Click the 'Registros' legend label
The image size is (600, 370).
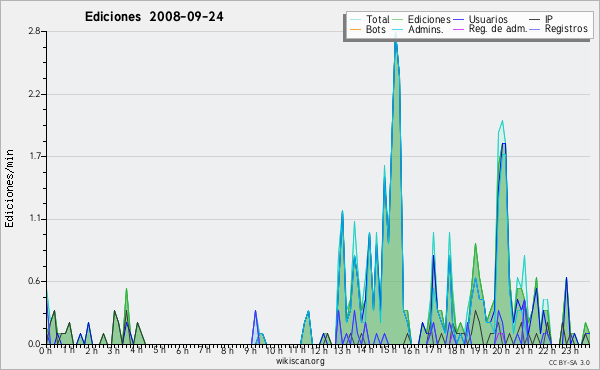click(566, 29)
